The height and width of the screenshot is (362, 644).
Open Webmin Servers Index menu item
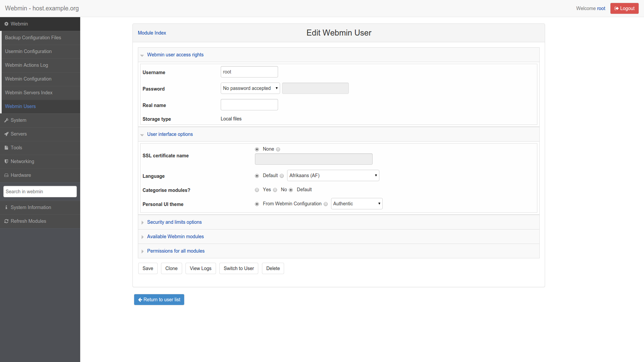tap(41, 93)
